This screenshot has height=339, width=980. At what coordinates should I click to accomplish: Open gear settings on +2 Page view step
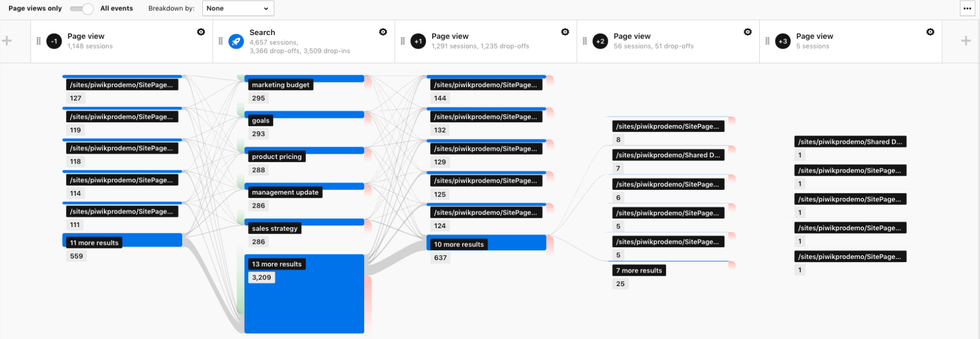[x=747, y=32]
